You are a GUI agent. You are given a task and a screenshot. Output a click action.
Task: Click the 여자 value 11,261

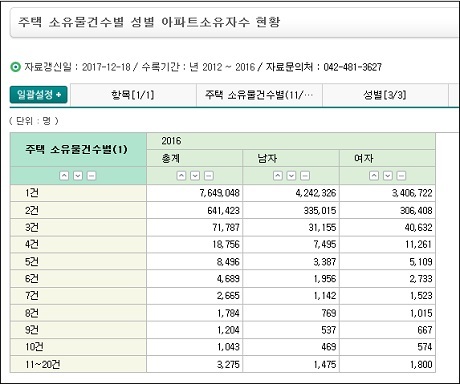(418, 245)
